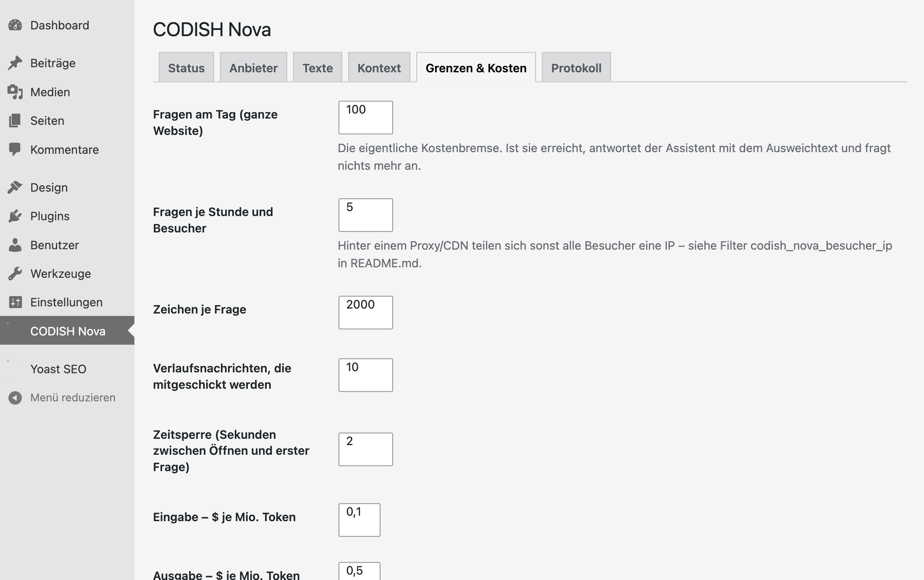Collapse sidebar via Menü reduzieren
Image resolution: width=924 pixels, height=580 pixels.
click(x=67, y=398)
